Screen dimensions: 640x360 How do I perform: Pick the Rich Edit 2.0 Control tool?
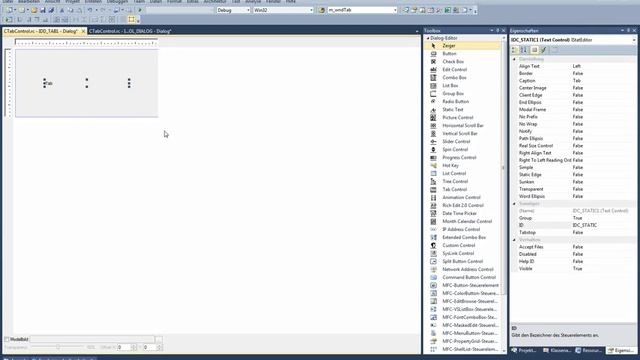pos(463,205)
